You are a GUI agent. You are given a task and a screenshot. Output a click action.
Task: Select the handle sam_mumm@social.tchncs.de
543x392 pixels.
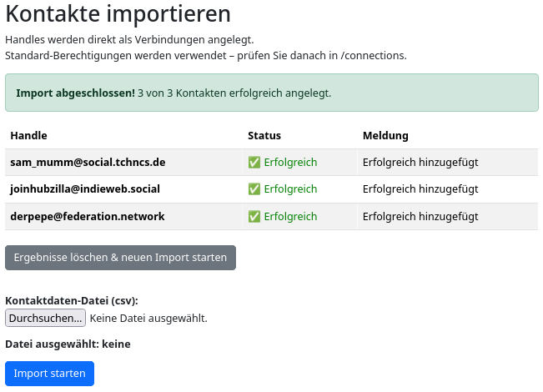coord(88,163)
